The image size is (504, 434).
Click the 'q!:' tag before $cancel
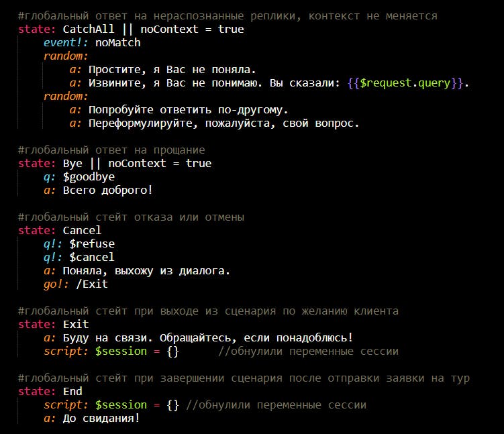[x=53, y=258]
